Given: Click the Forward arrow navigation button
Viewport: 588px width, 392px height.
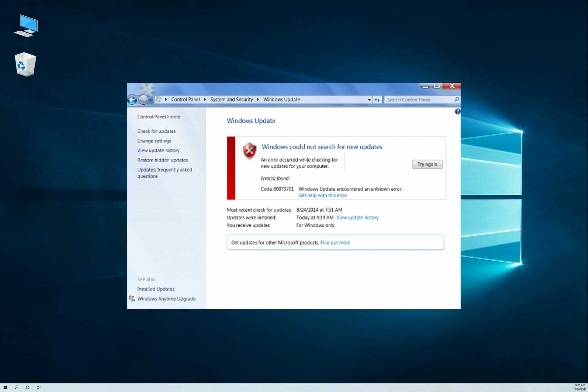Looking at the screenshot, I should click(x=143, y=100).
